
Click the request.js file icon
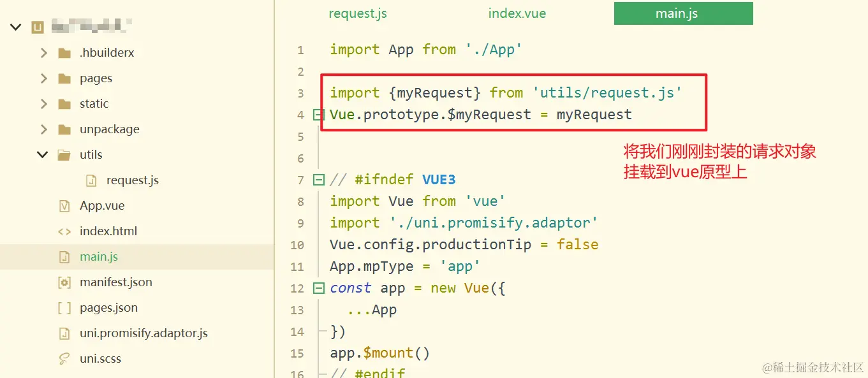click(91, 180)
